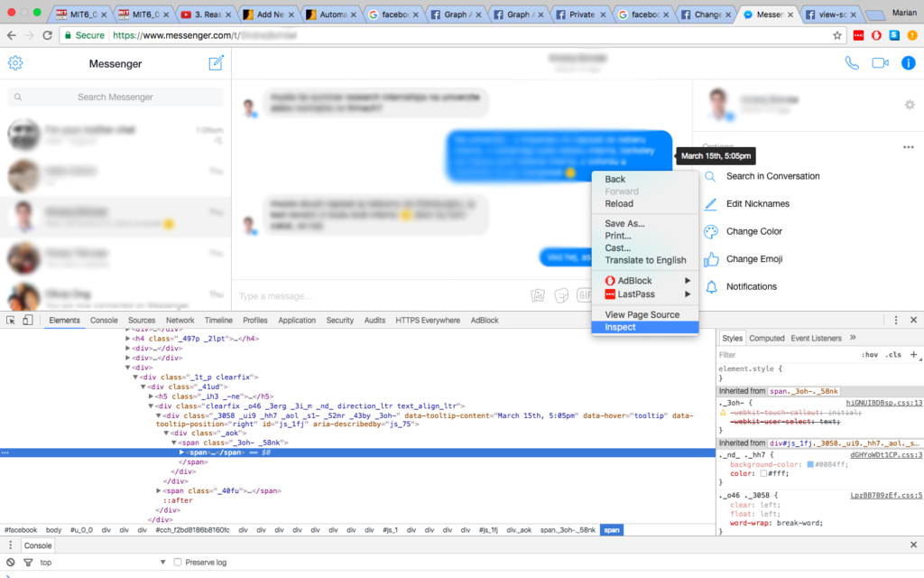Open Messenger settings gear at top left
Screen dimensions: 924x578
tap(15, 63)
